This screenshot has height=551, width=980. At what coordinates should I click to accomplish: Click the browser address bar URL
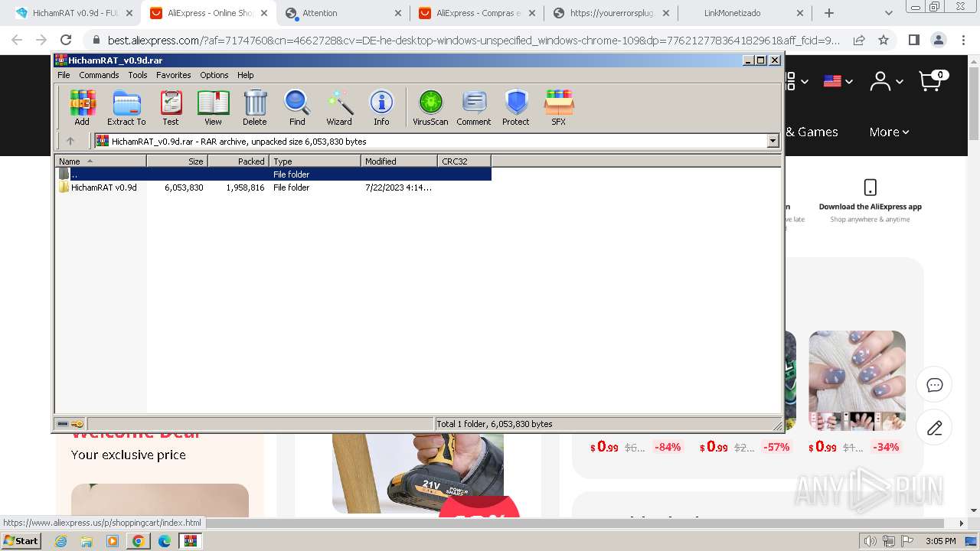coord(473,41)
